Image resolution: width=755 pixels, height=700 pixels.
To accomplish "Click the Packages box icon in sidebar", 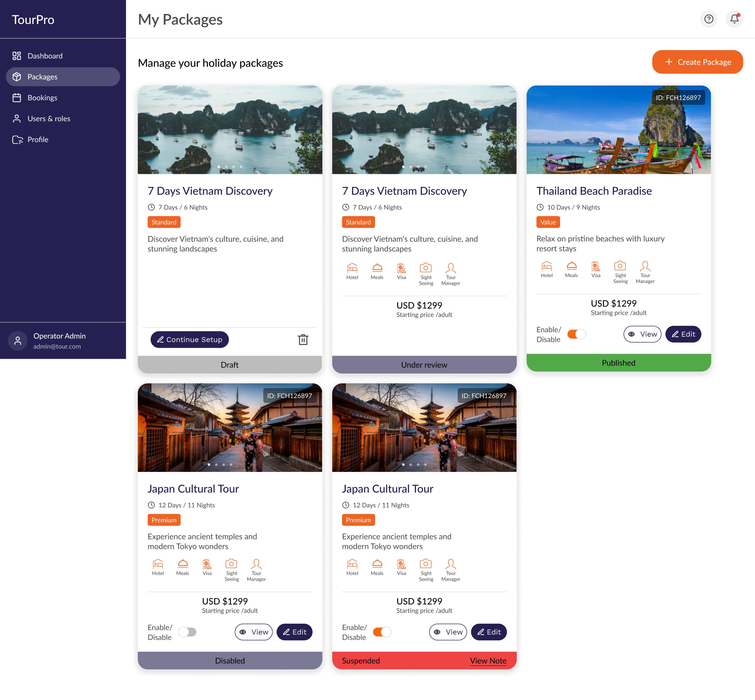I will point(17,77).
